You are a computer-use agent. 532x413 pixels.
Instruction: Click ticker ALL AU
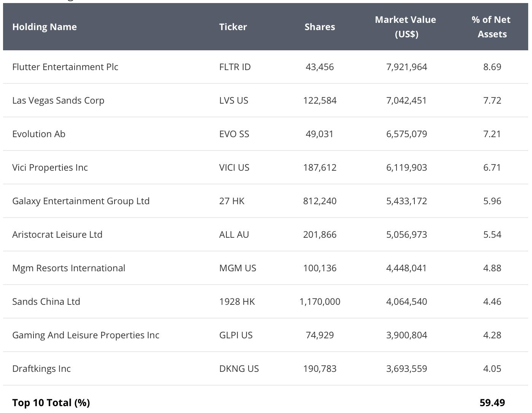tap(234, 234)
